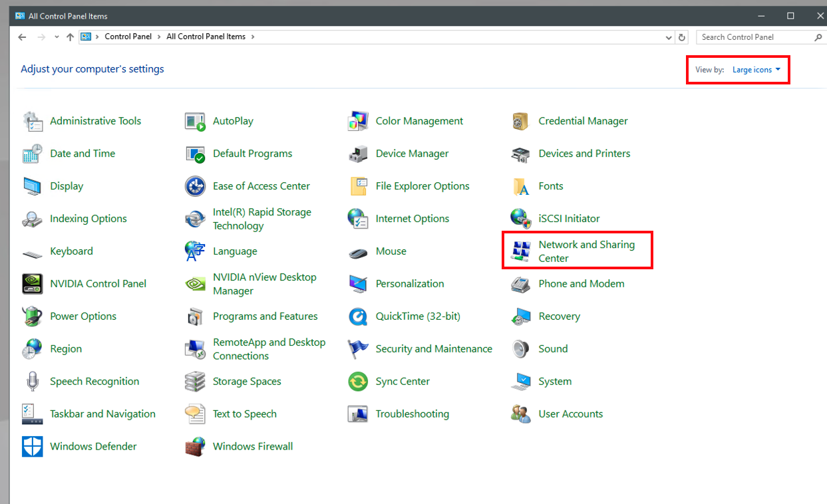Select the All Control Panel Items breadcrumb
The image size is (827, 504).
coord(206,37)
